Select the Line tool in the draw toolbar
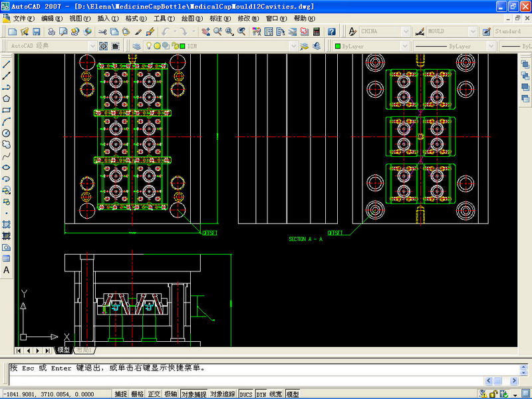 coord(7,65)
